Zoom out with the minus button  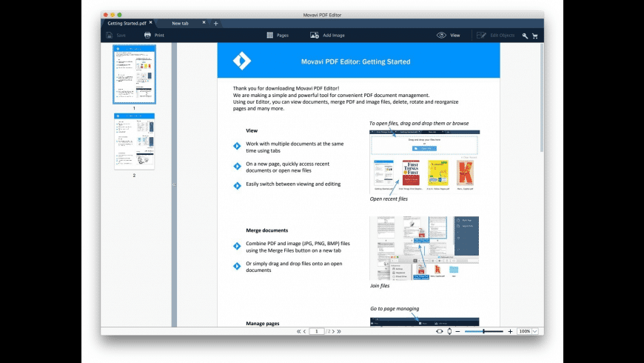point(458,331)
